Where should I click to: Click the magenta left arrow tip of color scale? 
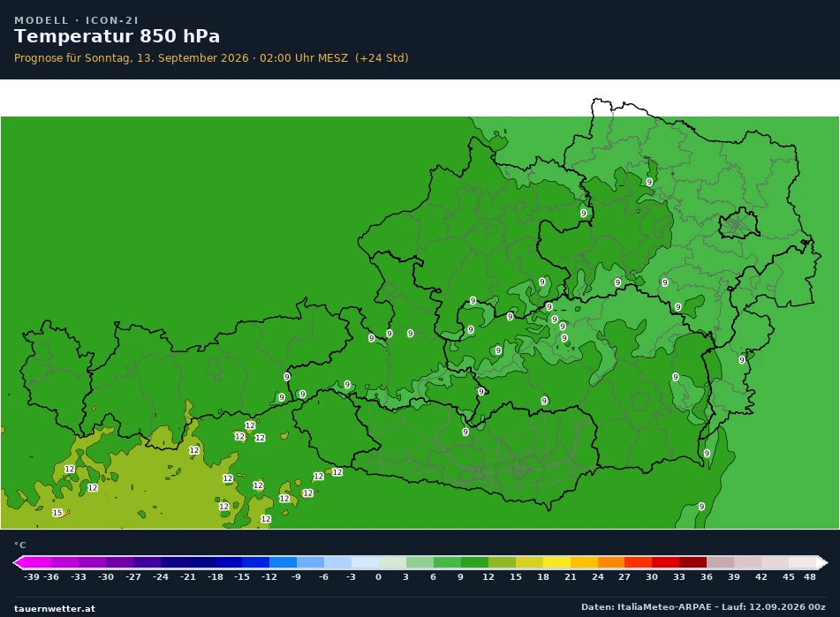[x=19, y=562]
